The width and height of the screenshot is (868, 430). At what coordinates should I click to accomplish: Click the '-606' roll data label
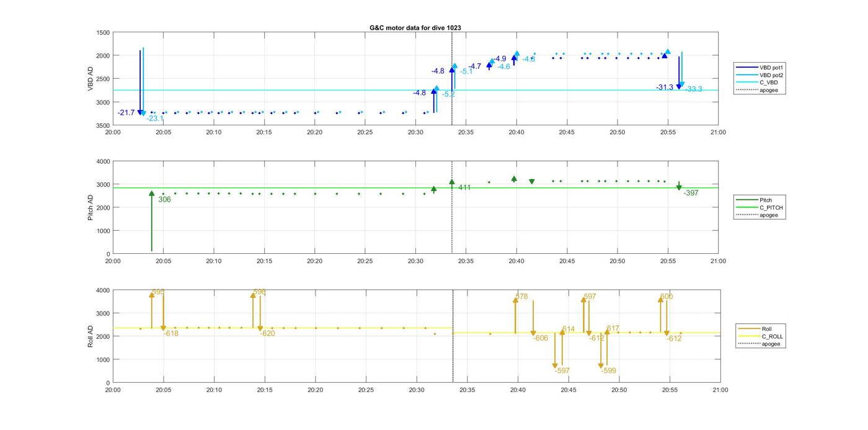click(541, 339)
